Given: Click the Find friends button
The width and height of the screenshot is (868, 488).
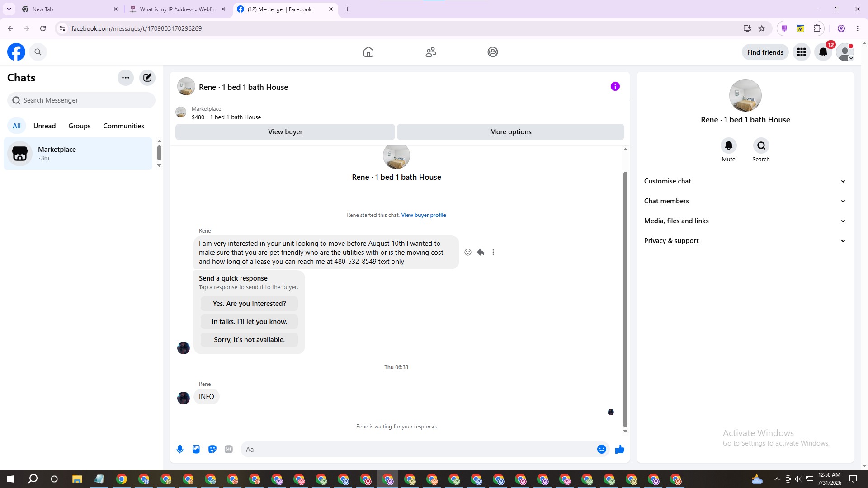Looking at the screenshot, I should tap(765, 52).
